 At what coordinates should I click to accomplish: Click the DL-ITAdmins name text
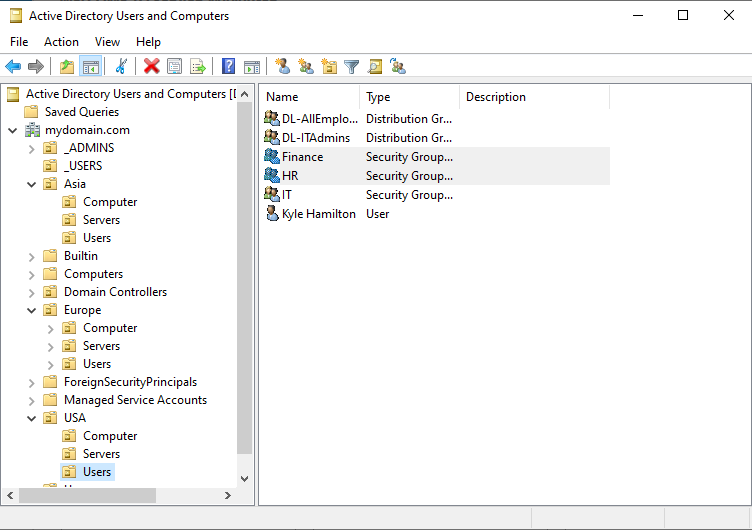pos(316,138)
